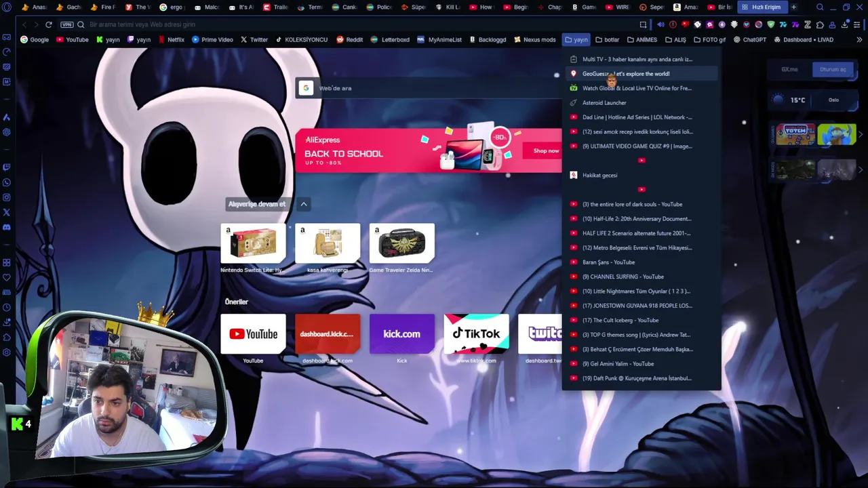
Task: Click the green shield ad blocker icon
Action: [770, 24]
